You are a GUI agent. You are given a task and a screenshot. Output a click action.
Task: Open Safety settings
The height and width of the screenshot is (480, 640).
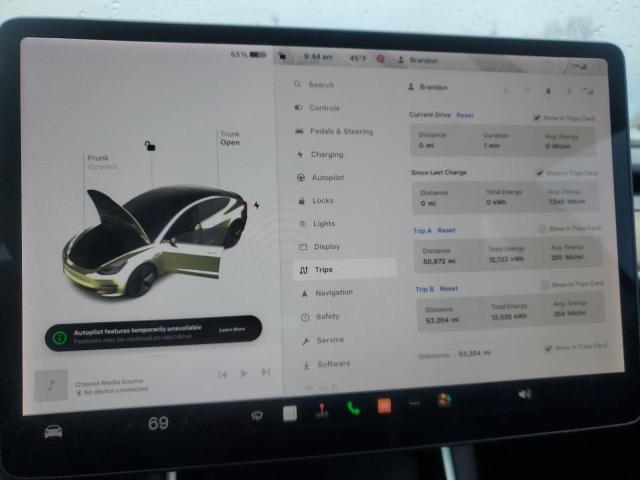320,316
